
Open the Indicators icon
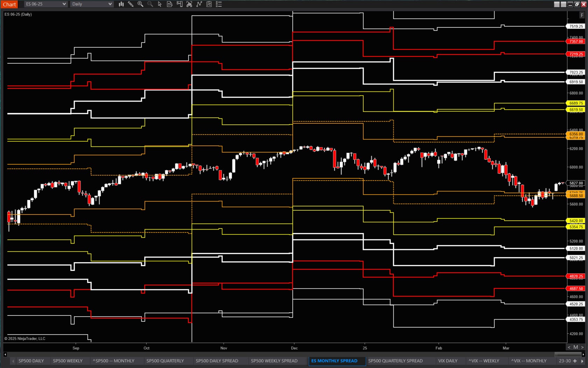click(x=199, y=4)
